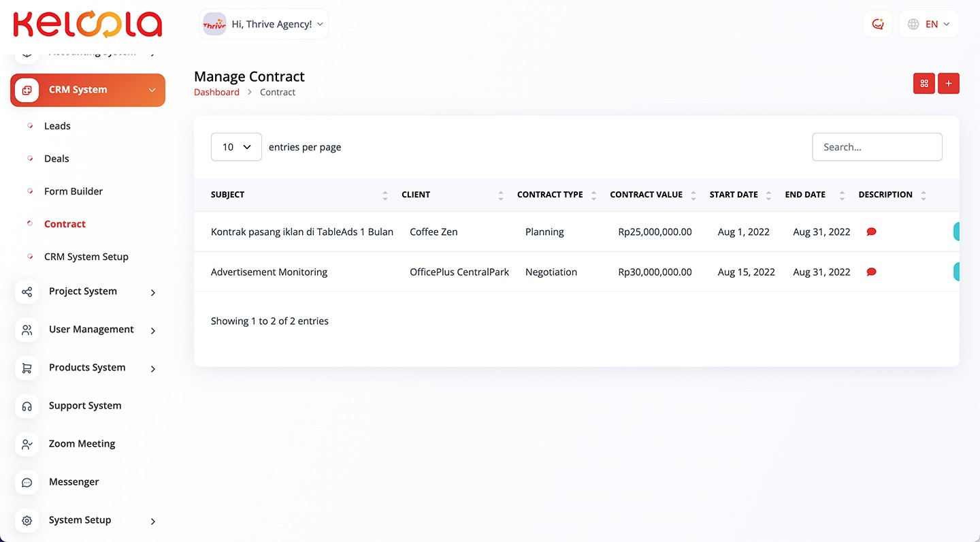980x542 pixels.
Task: Click the Messenger chat bubble icon
Action: 27,482
